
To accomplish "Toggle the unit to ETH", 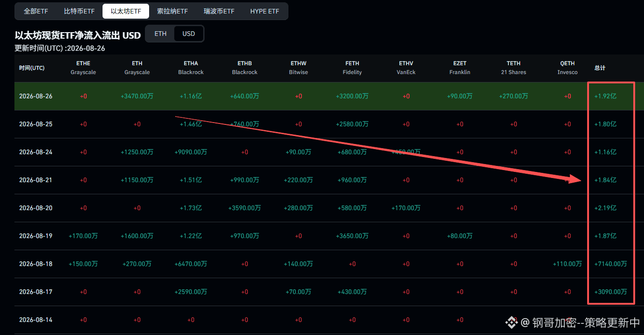I will tap(160, 34).
